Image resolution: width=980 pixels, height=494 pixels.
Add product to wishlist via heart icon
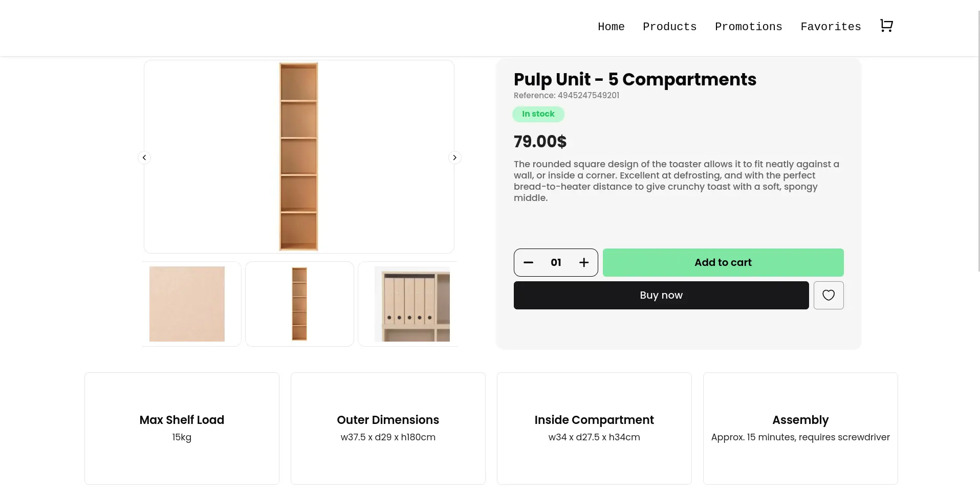[828, 295]
